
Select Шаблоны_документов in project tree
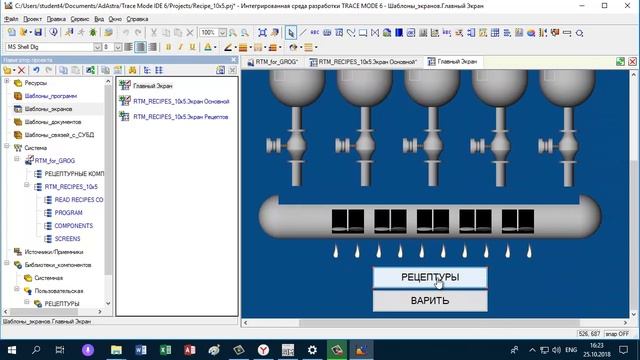[53, 122]
